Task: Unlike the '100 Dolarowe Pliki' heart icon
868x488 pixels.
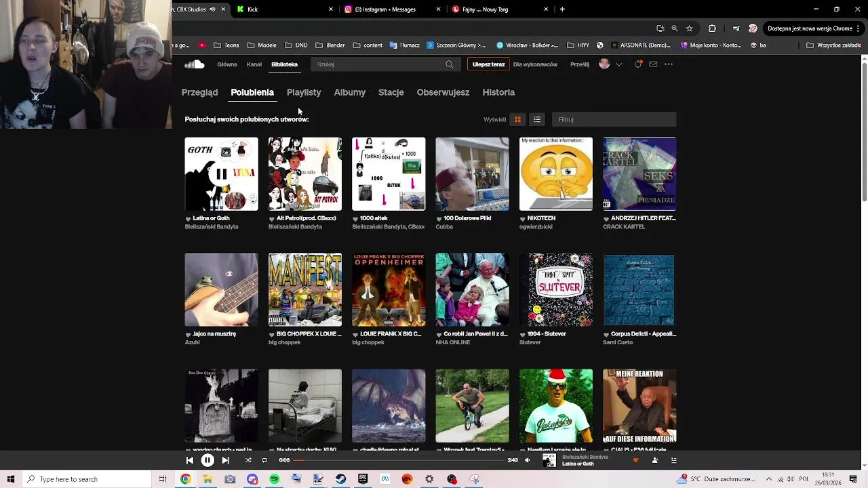Action: pos(439,219)
